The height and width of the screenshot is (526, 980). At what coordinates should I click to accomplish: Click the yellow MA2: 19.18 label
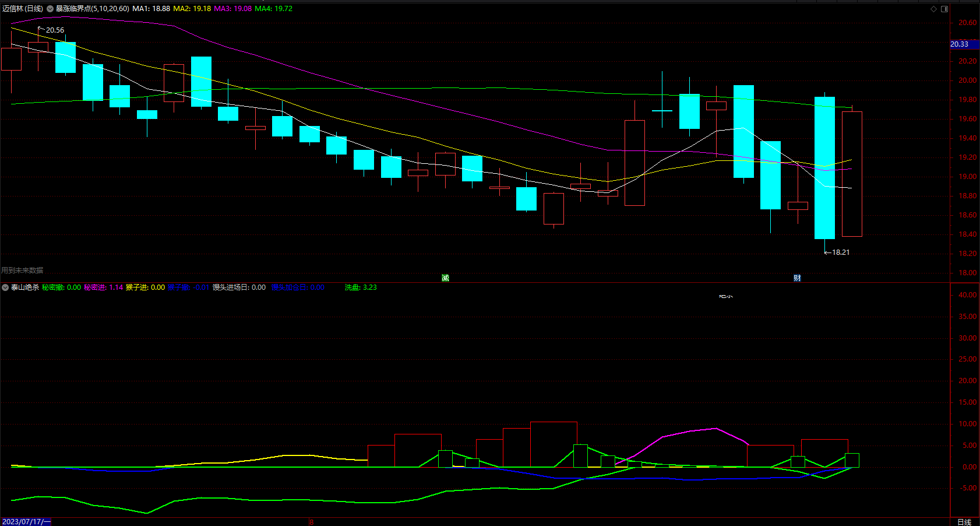192,9
